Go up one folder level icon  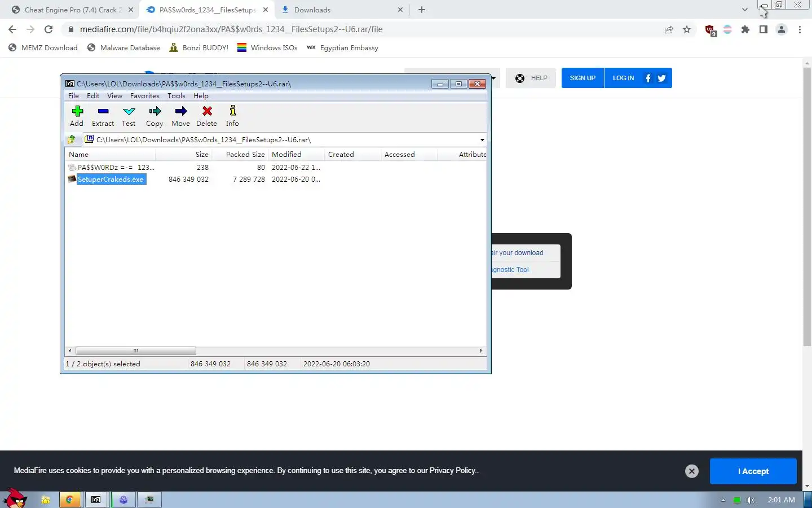click(72, 139)
